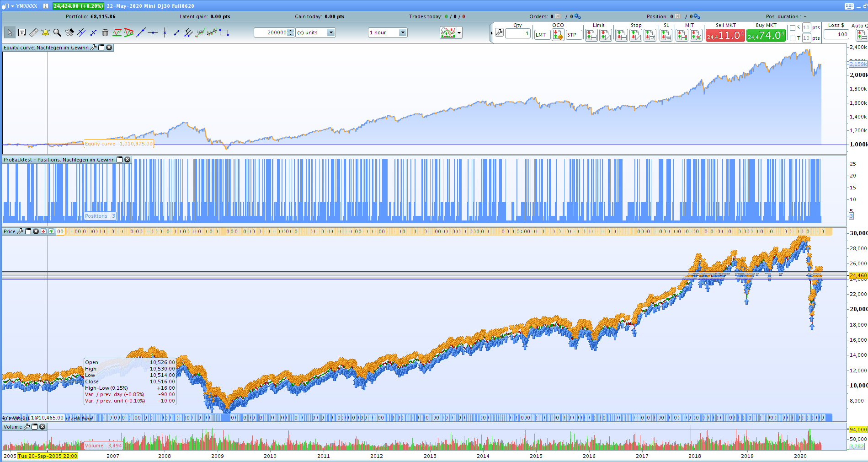This screenshot has width=868, height=462.
Task: Select the vertical line drawing tool
Action: (x=165, y=32)
